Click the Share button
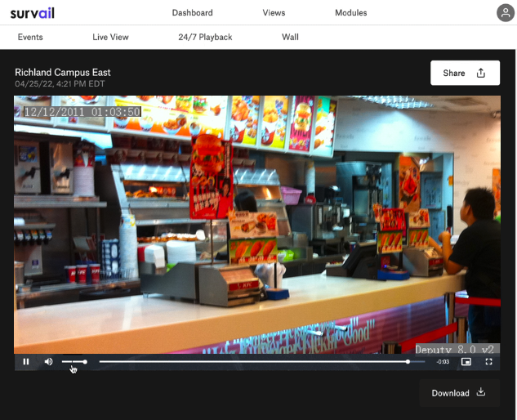 tap(465, 73)
